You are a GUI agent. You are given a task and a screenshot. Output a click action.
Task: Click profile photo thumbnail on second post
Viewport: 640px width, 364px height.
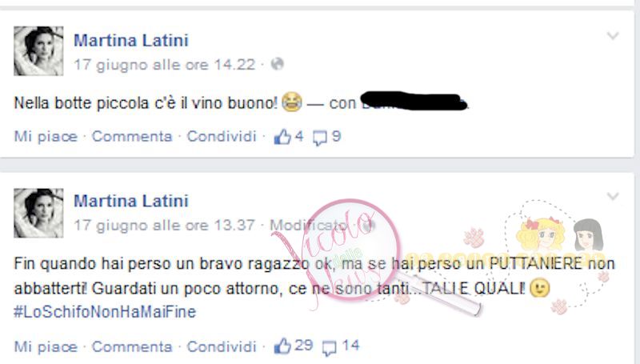click(x=38, y=213)
